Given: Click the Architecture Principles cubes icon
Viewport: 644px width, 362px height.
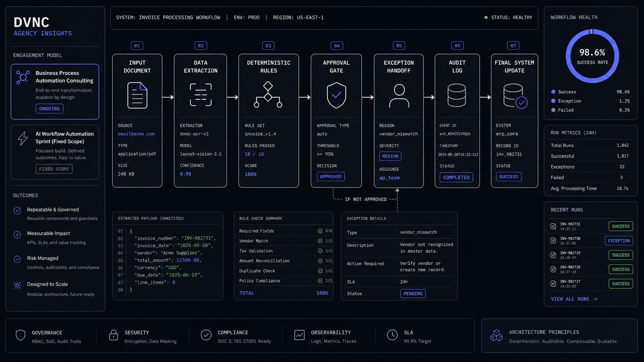Looking at the screenshot, I should [496, 335].
